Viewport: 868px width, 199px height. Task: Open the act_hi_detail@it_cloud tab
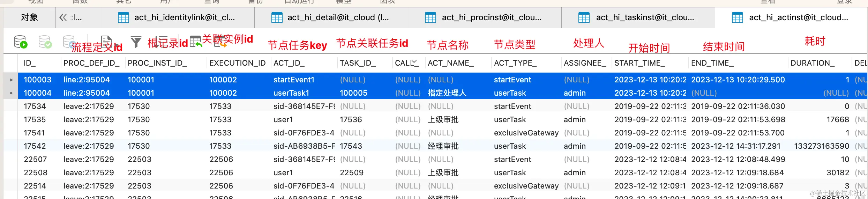pos(331,17)
